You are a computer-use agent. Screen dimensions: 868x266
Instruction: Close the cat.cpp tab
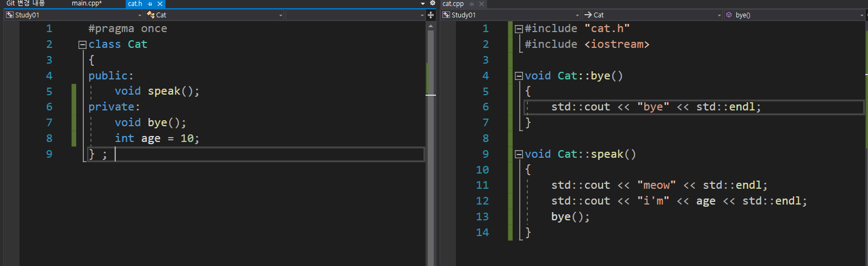coord(482,4)
